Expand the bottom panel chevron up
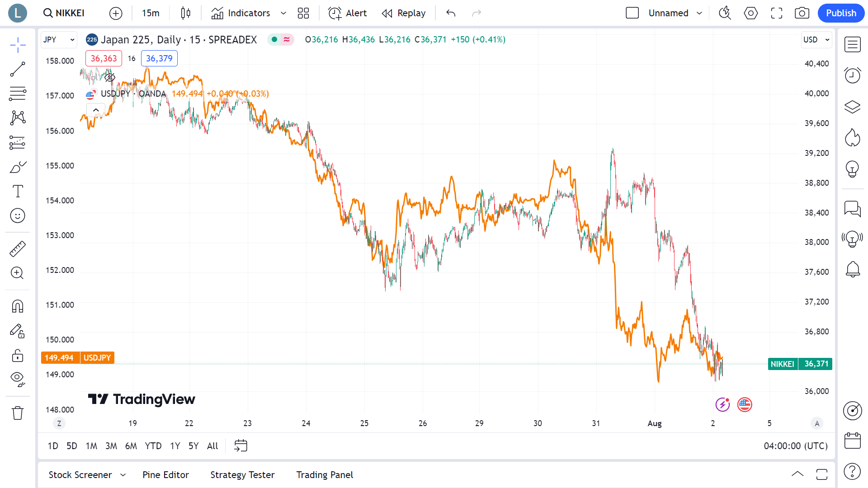The height and width of the screenshot is (488, 868). 797,474
